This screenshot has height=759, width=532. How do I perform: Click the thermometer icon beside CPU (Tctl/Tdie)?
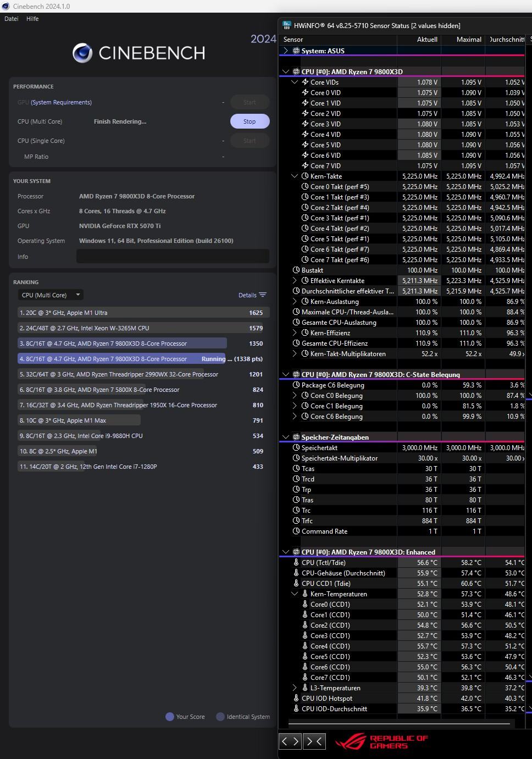[296, 562]
